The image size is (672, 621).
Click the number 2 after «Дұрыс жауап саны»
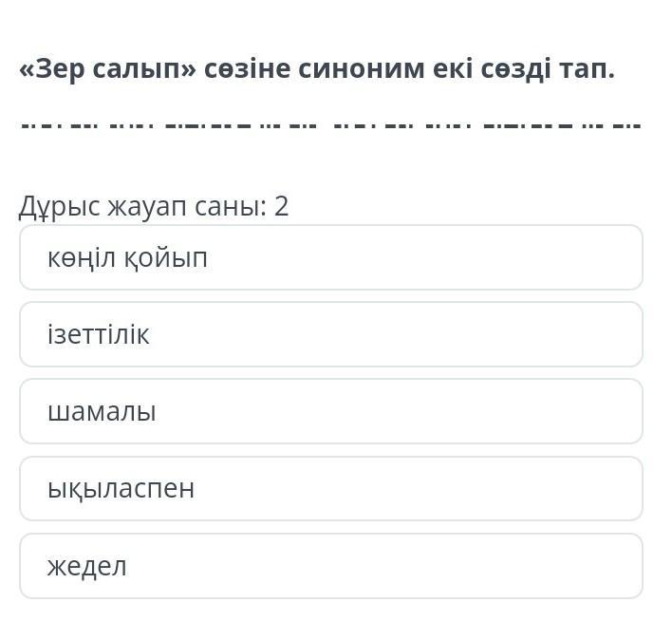tap(282, 206)
